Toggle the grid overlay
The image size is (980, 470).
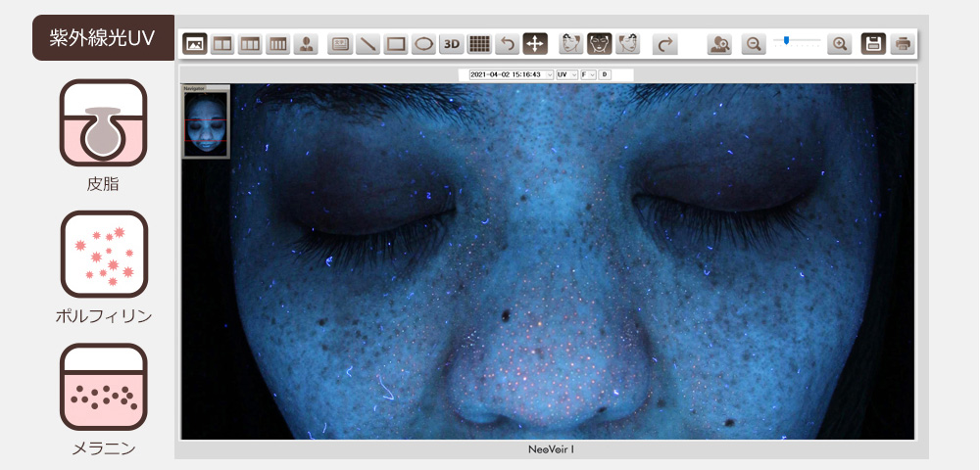tap(478, 44)
